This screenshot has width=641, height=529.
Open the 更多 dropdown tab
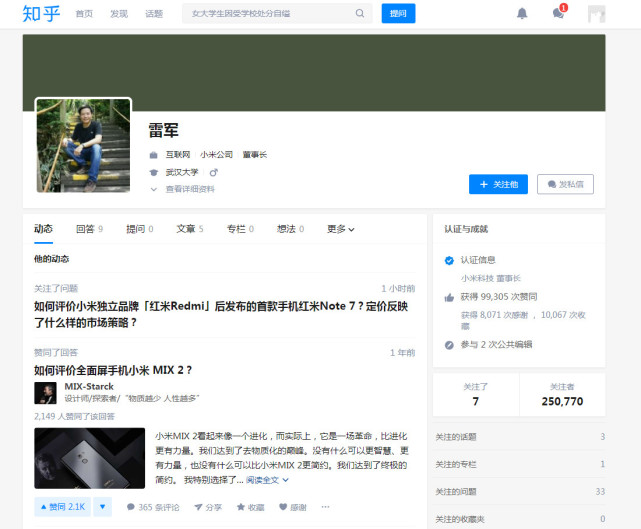coord(341,229)
